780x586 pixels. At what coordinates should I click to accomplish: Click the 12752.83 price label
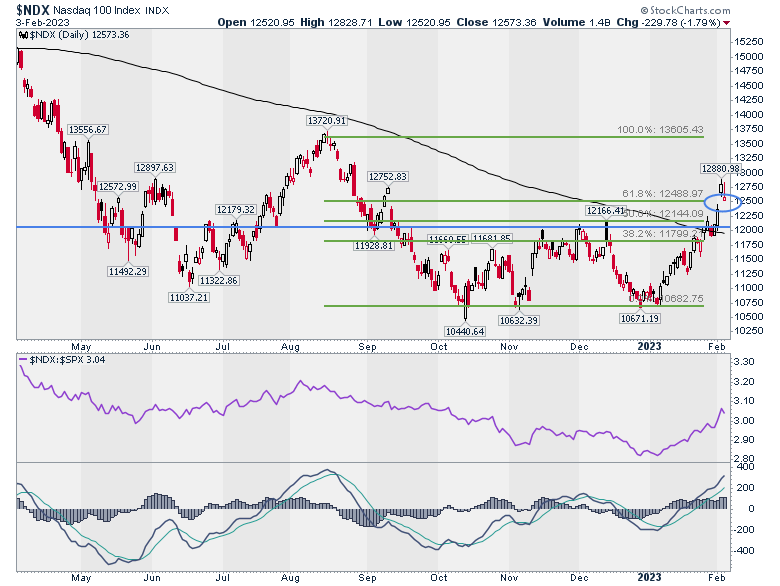pyautogui.click(x=388, y=177)
